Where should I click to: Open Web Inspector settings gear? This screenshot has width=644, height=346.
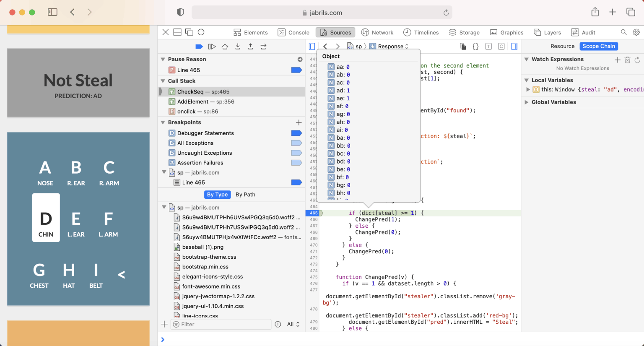(x=636, y=32)
